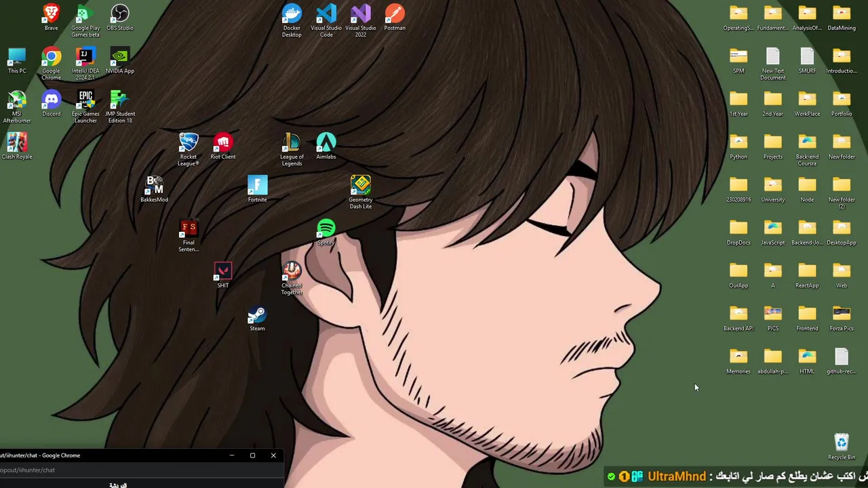Open the University folder
Screen dimensions: 868x488
tap(773, 188)
